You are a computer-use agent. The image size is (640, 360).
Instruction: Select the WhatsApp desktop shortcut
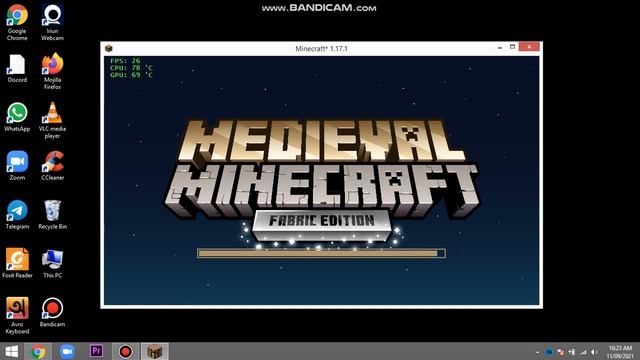[17, 118]
